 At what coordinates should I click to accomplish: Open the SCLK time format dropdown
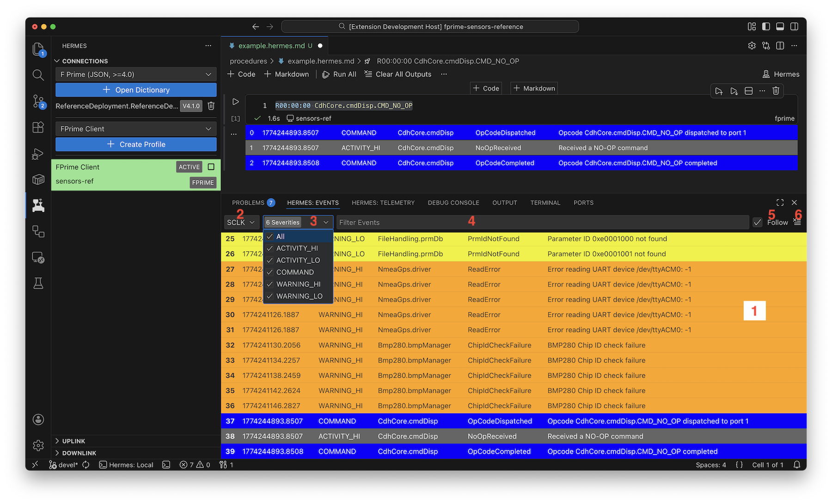[x=241, y=222]
